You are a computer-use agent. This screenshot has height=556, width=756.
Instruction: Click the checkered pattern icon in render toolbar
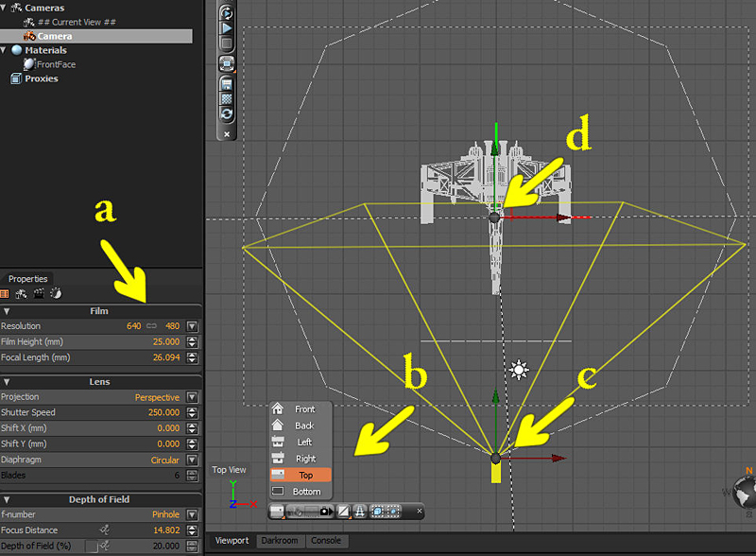[x=227, y=98]
